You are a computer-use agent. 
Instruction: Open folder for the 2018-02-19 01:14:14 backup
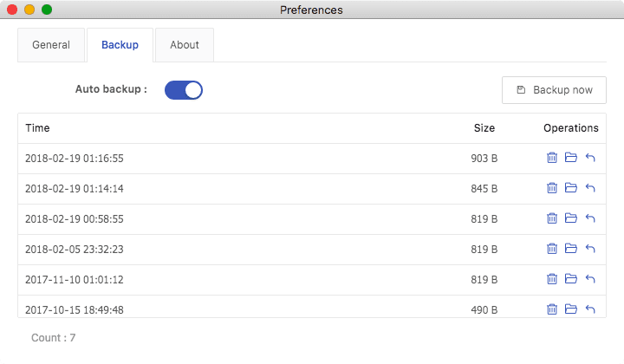click(x=570, y=188)
